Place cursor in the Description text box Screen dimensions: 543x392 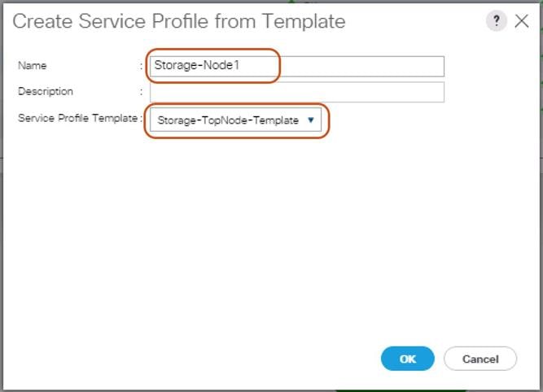[297, 92]
